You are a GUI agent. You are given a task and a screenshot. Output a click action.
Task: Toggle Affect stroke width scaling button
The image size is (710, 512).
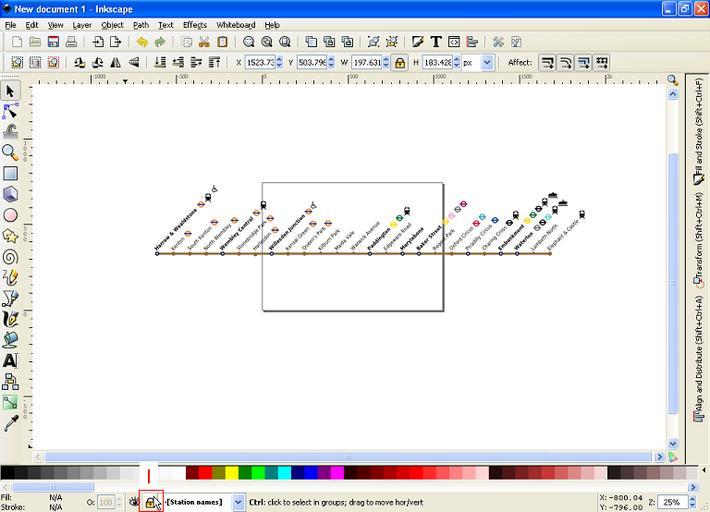547,62
